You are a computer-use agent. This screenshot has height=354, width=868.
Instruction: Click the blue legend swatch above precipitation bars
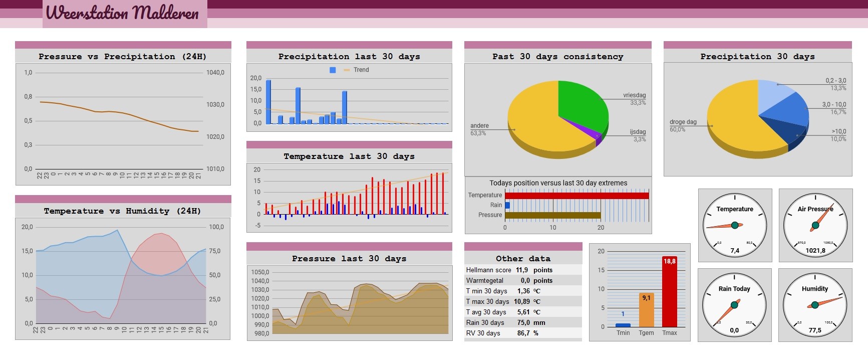click(x=333, y=70)
